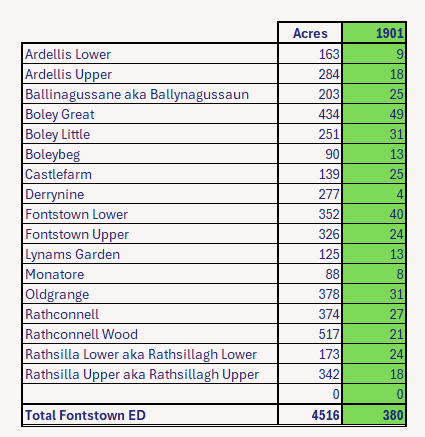Select 1901 value 8 for Monatore
The width and height of the screenshot is (425, 437).
pos(374,274)
